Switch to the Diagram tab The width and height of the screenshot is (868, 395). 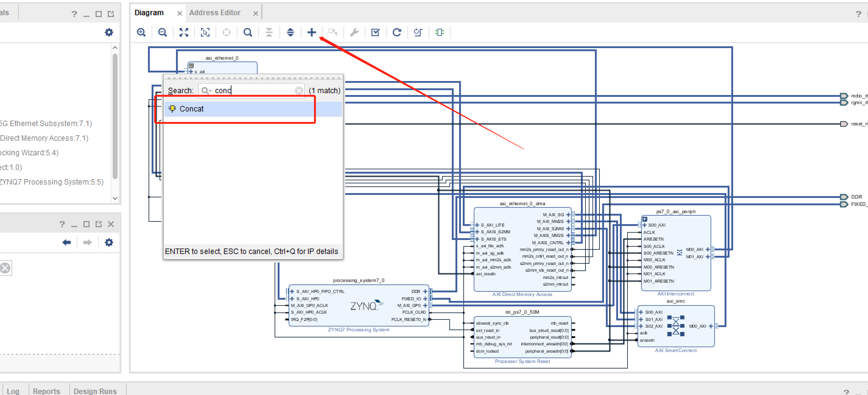click(x=149, y=13)
